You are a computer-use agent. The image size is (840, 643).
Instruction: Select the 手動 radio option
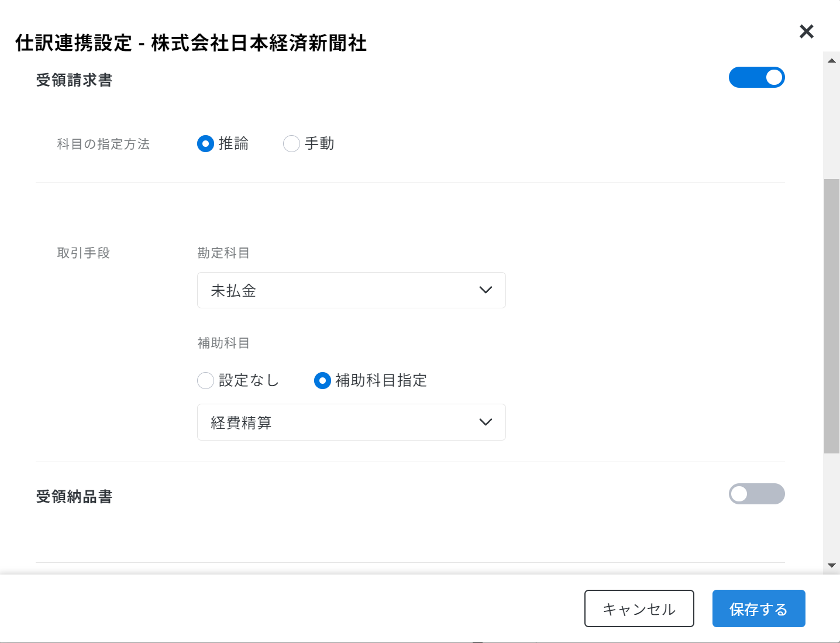(x=291, y=143)
